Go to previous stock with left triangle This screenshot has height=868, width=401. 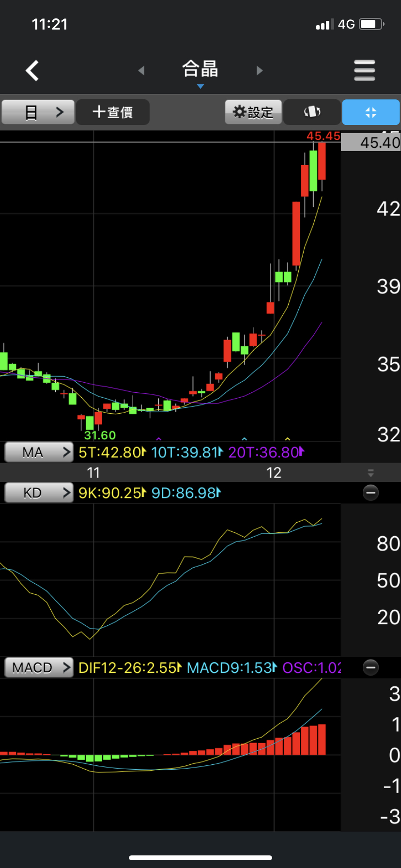point(141,71)
